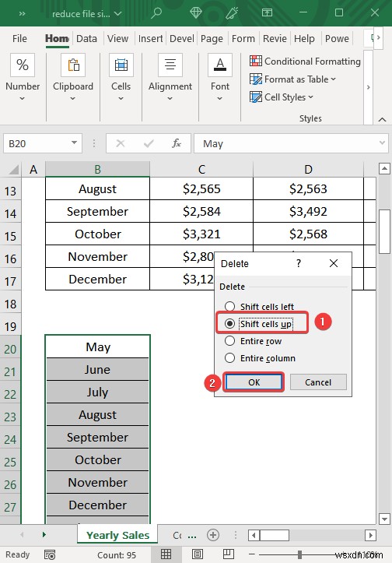Click the Insert Function fx icon
The image size is (392, 563).
176,143
